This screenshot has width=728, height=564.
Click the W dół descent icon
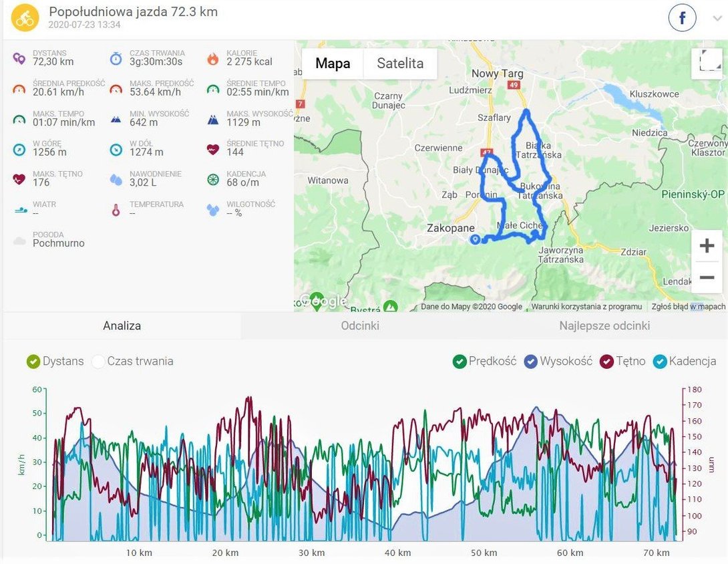point(116,150)
